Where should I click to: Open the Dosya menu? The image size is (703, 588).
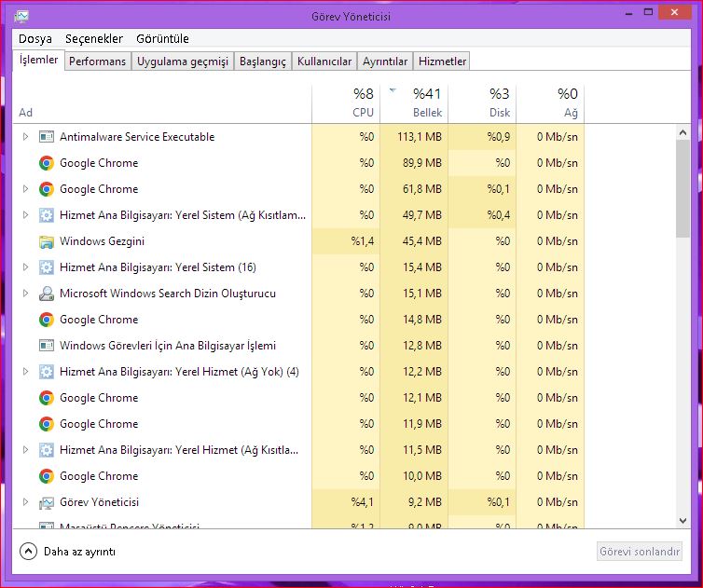click(x=35, y=39)
